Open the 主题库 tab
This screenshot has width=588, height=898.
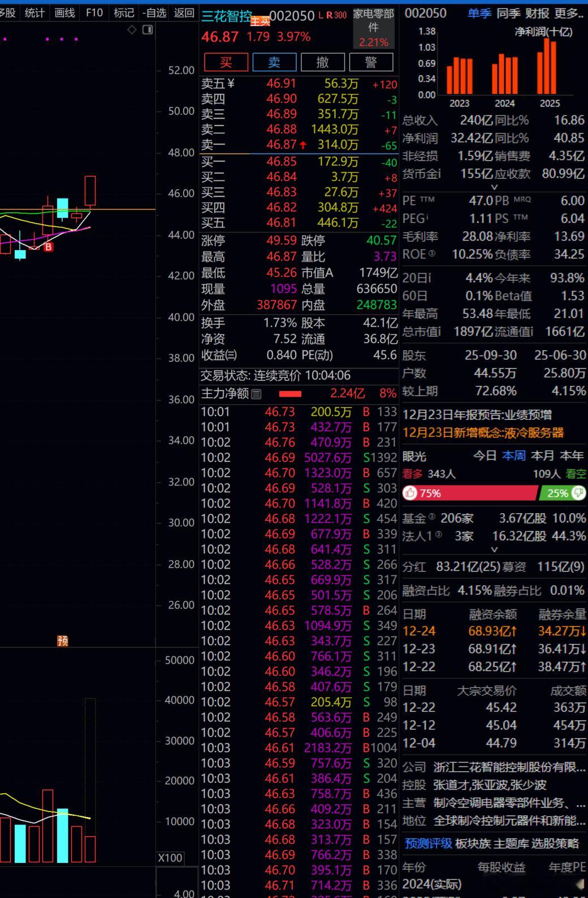pyautogui.click(x=511, y=844)
